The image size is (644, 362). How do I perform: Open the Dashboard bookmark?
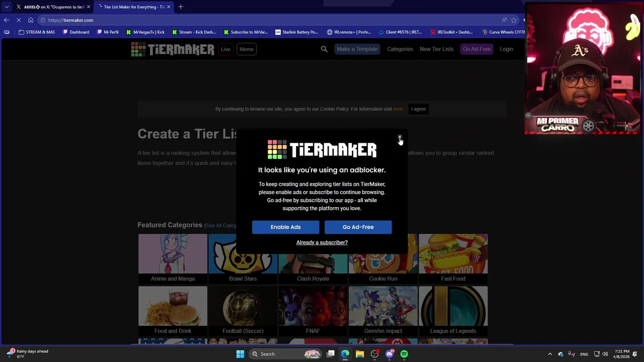click(76, 32)
